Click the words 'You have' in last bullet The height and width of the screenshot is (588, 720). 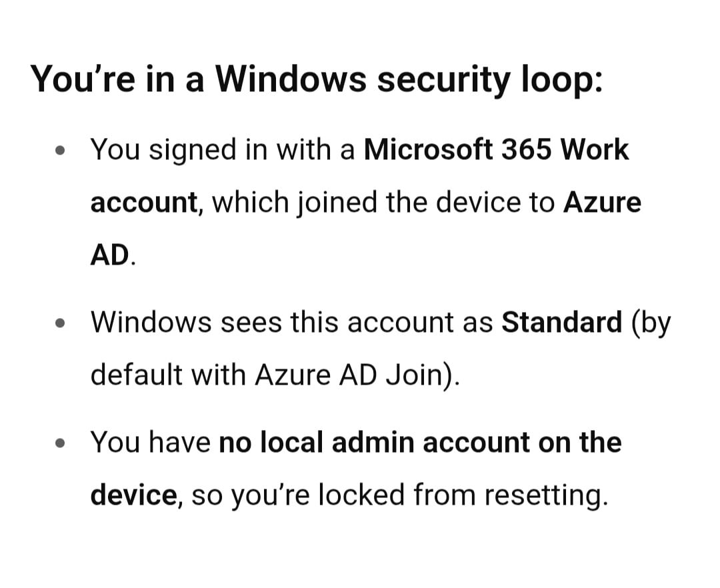coord(151,442)
